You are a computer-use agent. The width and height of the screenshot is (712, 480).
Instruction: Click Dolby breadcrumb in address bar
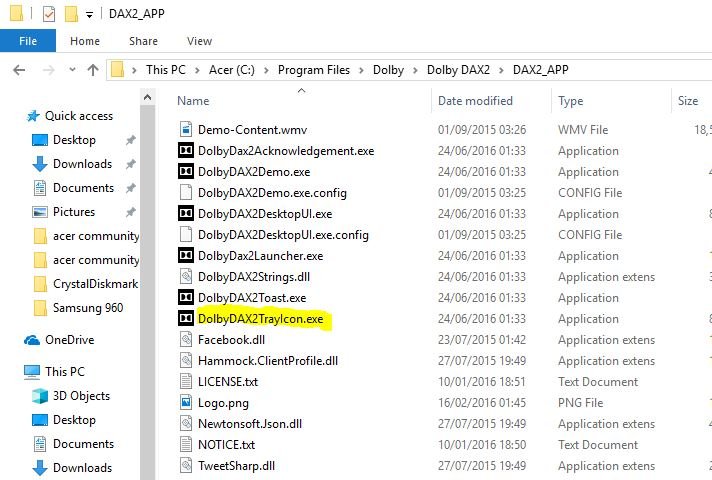(x=388, y=70)
